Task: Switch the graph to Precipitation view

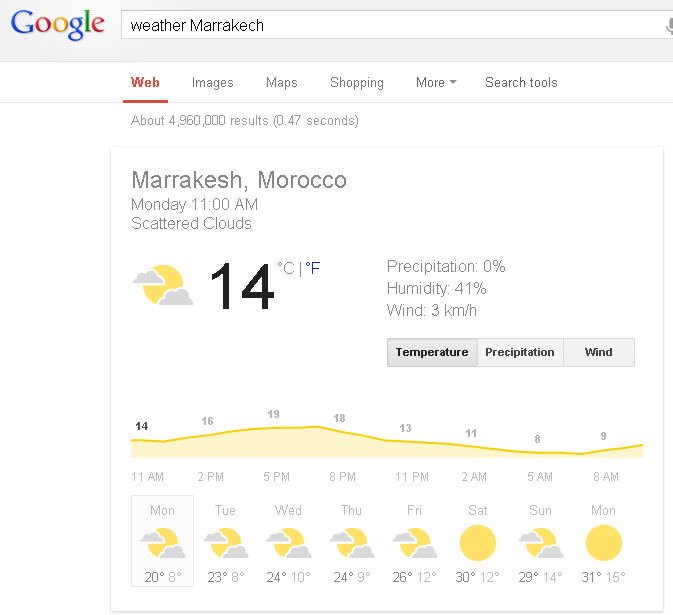Action: click(x=520, y=352)
